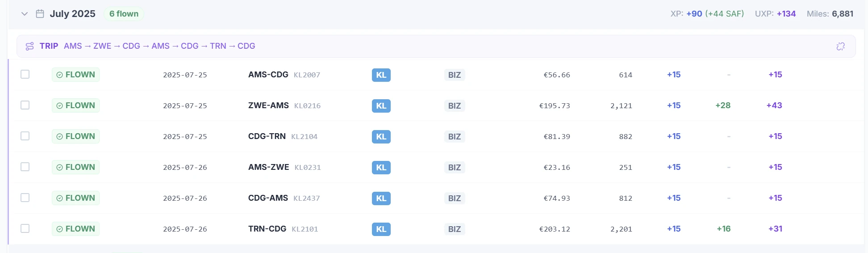The height and width of the screenshot is (253, 868).
Task: Click the July 2025 heading
Action: (73, 14)
